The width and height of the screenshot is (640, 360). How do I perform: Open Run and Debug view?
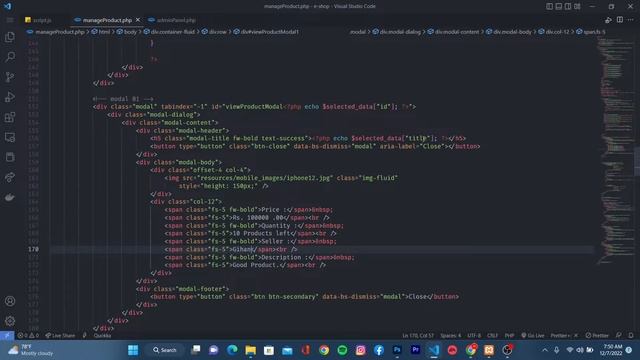click(10, 97)
